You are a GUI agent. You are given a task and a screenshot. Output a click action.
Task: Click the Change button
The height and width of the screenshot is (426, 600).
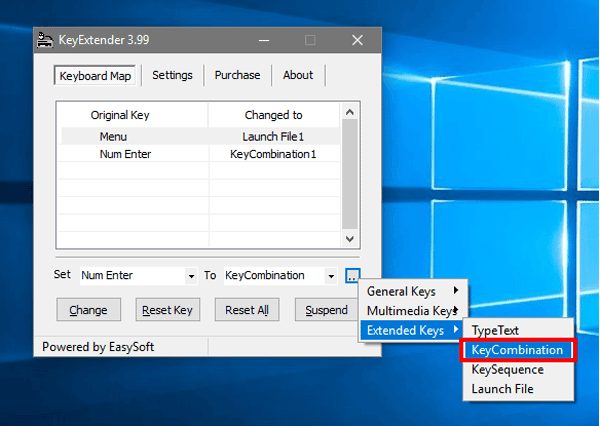click(x=88, y=310)
